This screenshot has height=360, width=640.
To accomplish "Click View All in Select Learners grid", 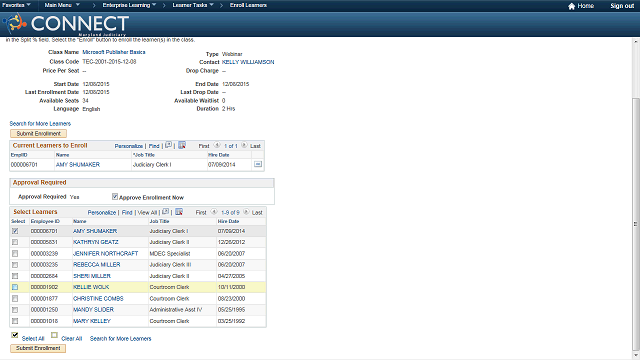I will tap(147, 212).
